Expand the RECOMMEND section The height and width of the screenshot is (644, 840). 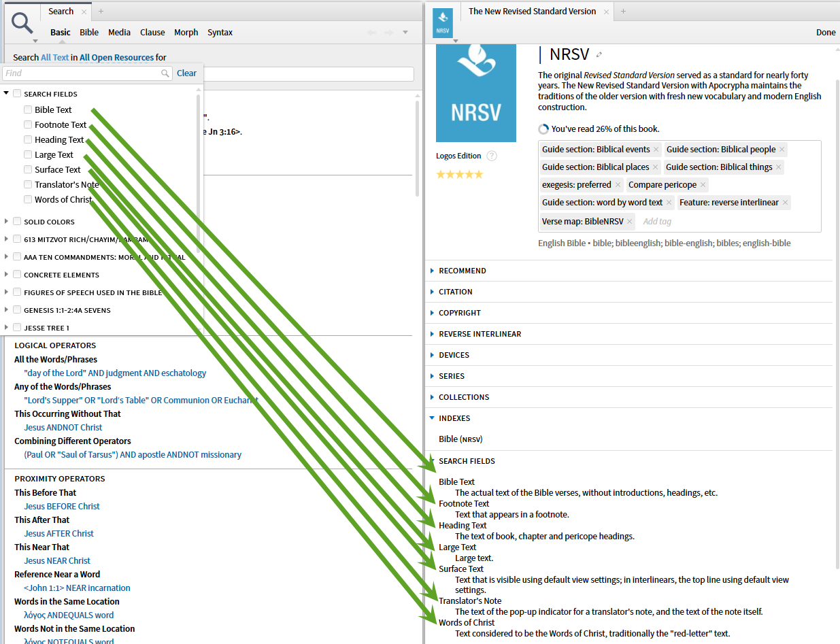432,271
